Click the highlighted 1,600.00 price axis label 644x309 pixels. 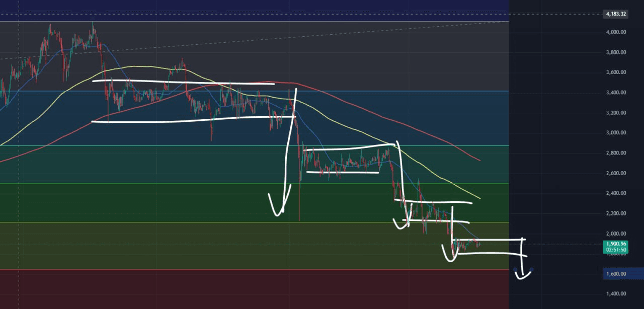click(x=616, y=274)
